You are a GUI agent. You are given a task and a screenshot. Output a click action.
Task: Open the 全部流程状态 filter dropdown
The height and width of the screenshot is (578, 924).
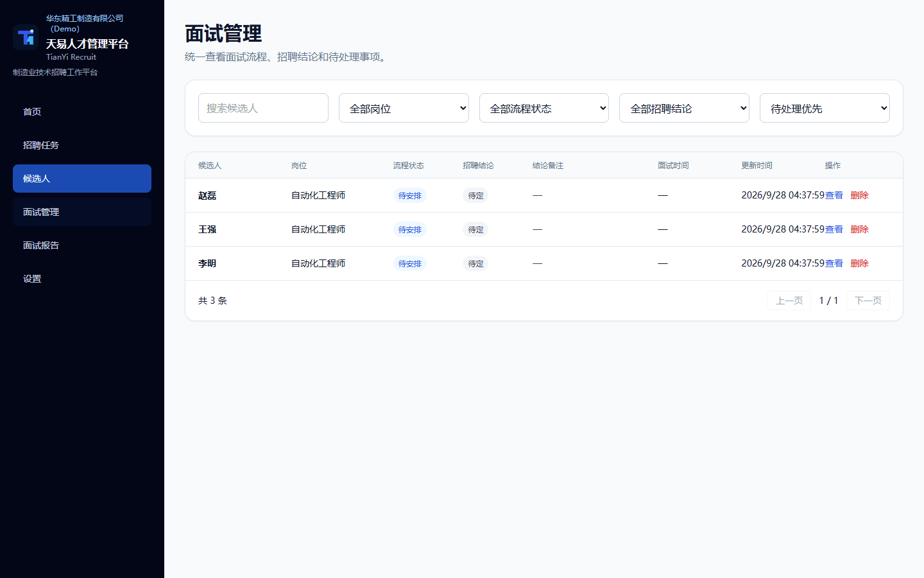coord(544,108)
